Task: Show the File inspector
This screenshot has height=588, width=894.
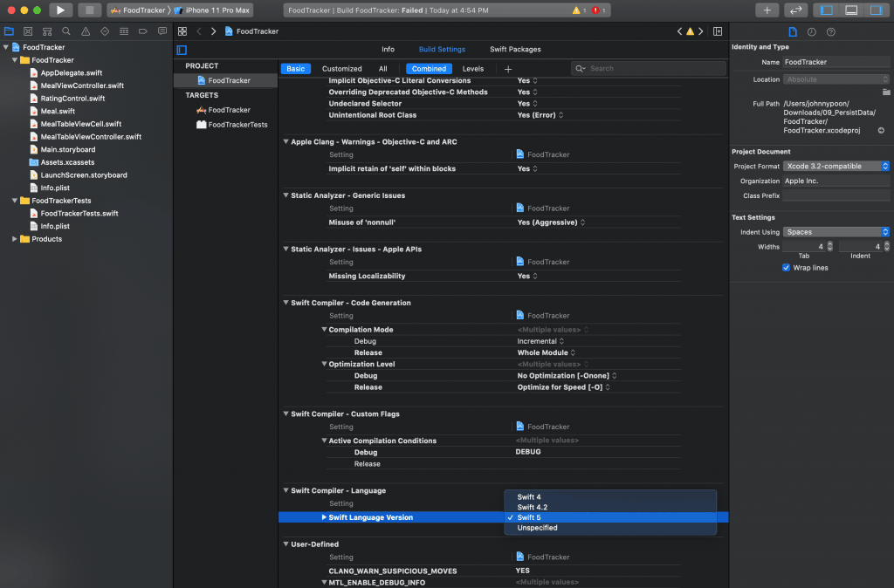Action: point(793,32)
